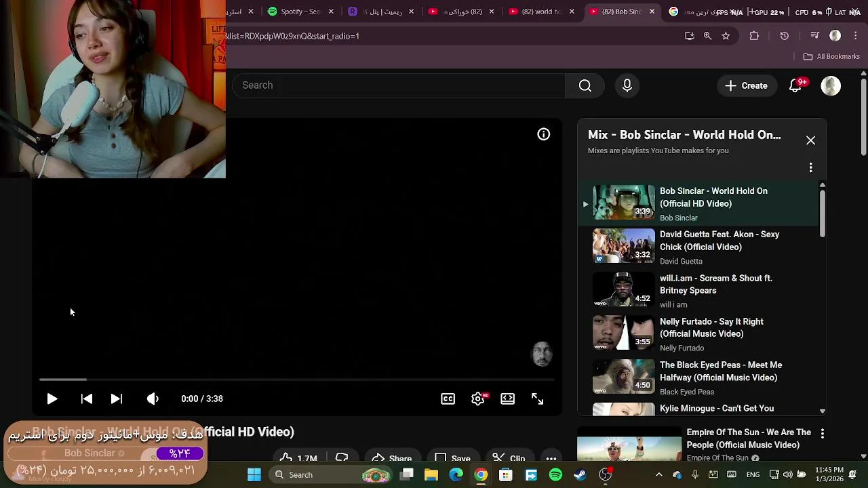The width and height of the screenshot is (868, 488).
Task: Open YouTube account avatar menu
Action: click(831, 86)
